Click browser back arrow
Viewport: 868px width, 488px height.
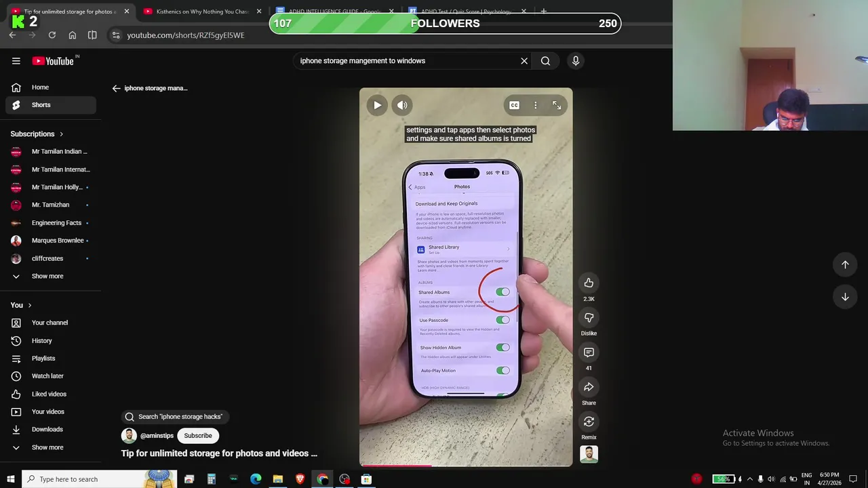click(x=13, y=35)
